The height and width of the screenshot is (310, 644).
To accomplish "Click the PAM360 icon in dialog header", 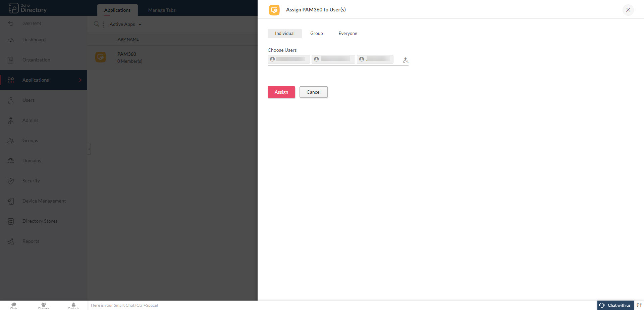I will 274,10.
